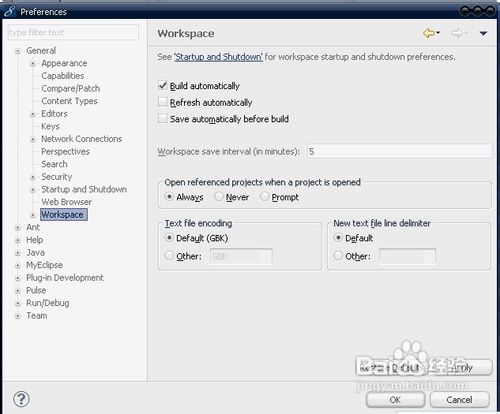Click the OK button
The height and width of the screenshot is (414, 500).
[x=395, y=400]
